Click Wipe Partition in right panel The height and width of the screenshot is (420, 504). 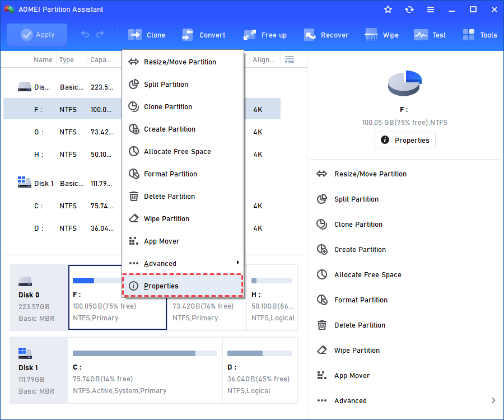348,351
